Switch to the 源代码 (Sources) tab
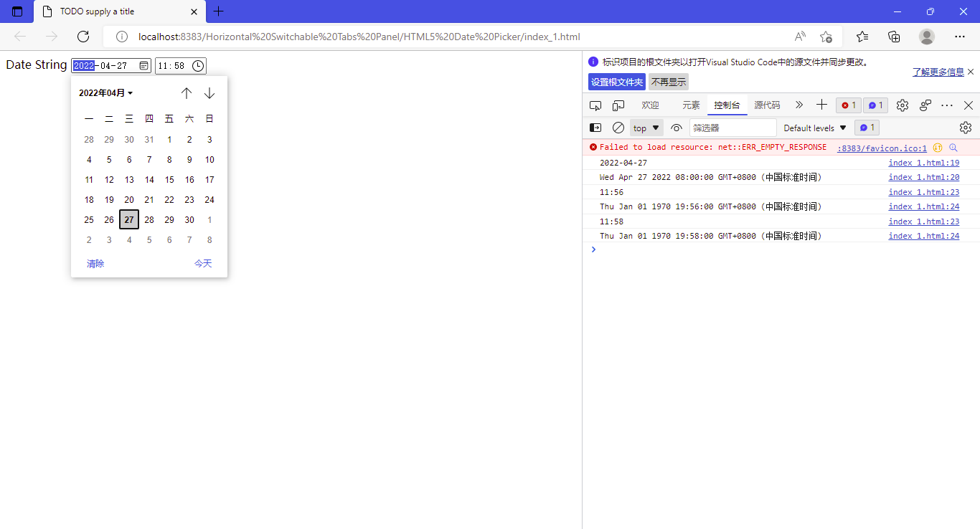This screenshot has width=980, height=529. pos(767,105)
